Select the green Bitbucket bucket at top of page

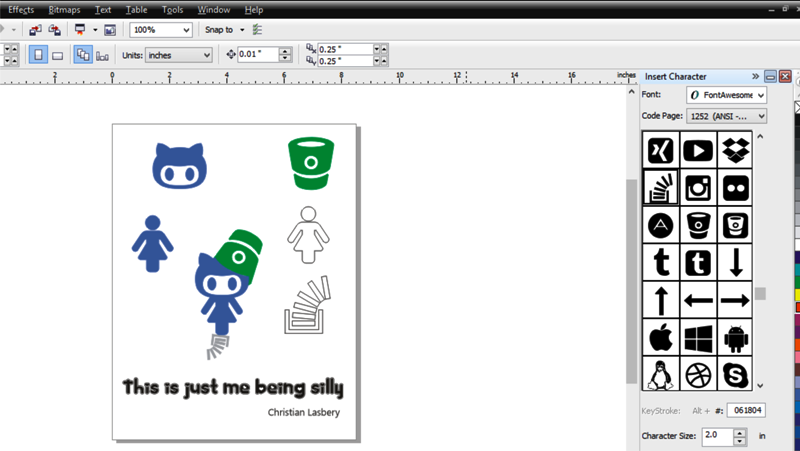click(311, 163)
